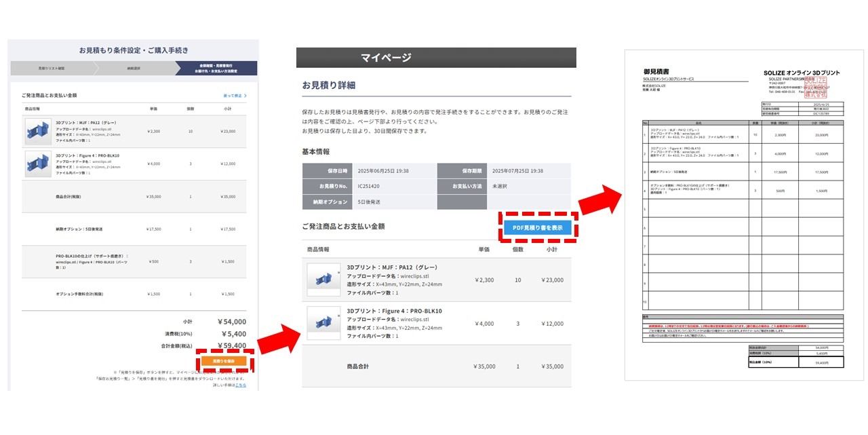The image size is (868, 435).
Task: Click the ¥17,500 unit price in the purchase form
Action: 153,229
